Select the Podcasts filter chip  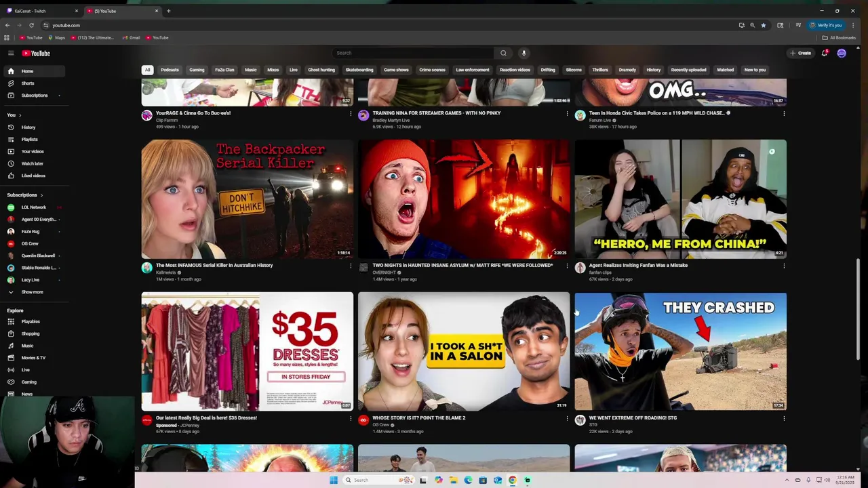(170, 70)
